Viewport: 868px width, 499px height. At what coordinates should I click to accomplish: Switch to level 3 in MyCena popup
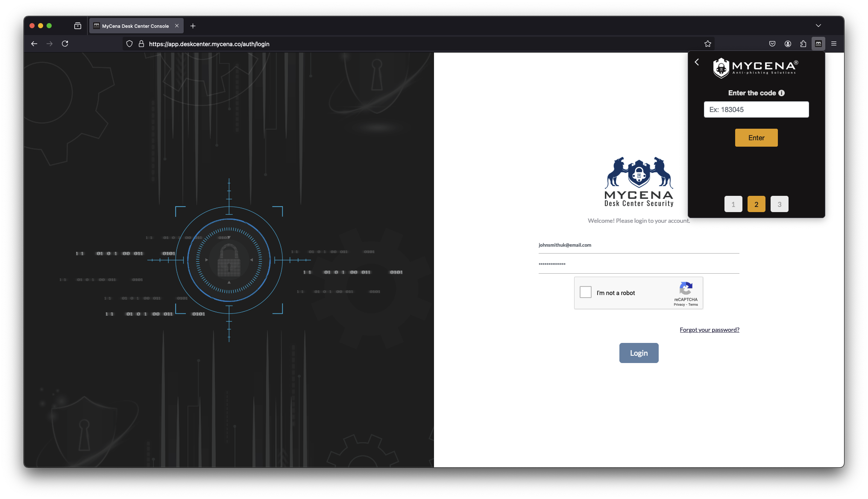[779, 204]
